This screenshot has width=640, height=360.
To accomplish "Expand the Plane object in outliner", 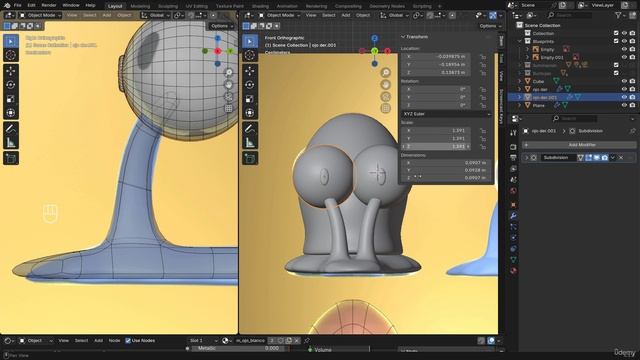I will click(x=520, y=105).
